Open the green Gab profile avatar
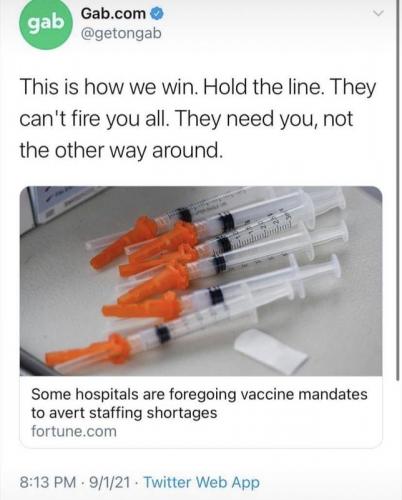The image size is (402, 500). (46, 23)
